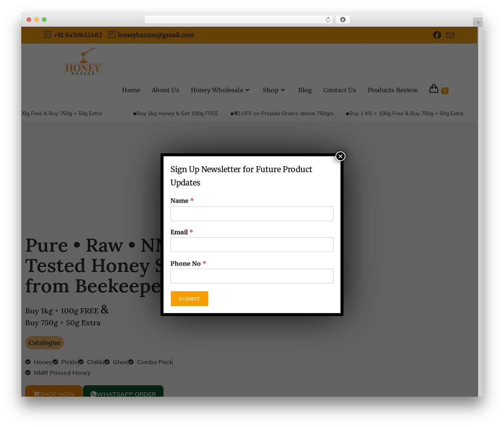
Task: Navigate to Contact Us
Action: point(339,90)
